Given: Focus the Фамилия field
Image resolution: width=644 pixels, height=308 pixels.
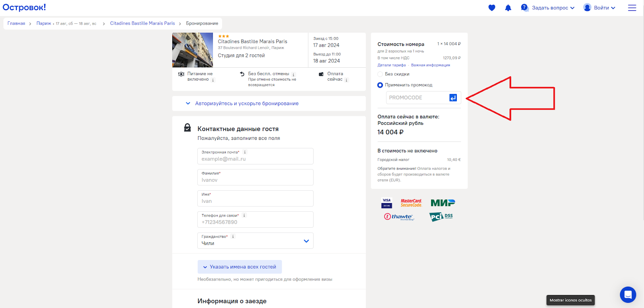Looking at the screenshot, I should point(255,177).
